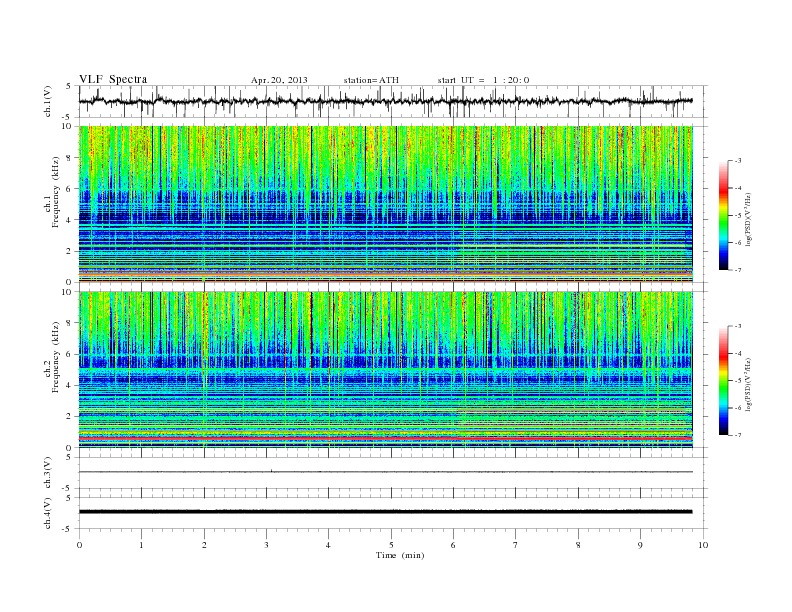The height and width of the screenshot is (612, 792).
Task: Click the time axis tick label '8'
Action: (x=578, y=545)
